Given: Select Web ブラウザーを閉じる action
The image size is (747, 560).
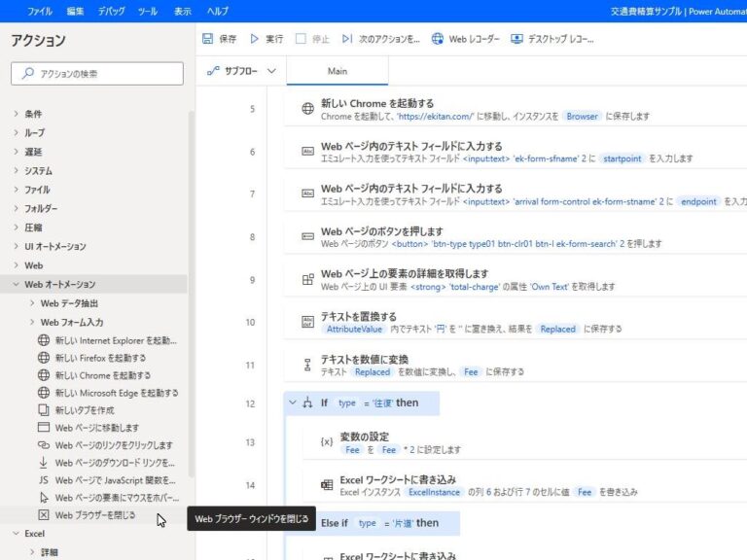Looking at the screenshot, I should pyautogui.click(x=87, y=514).
